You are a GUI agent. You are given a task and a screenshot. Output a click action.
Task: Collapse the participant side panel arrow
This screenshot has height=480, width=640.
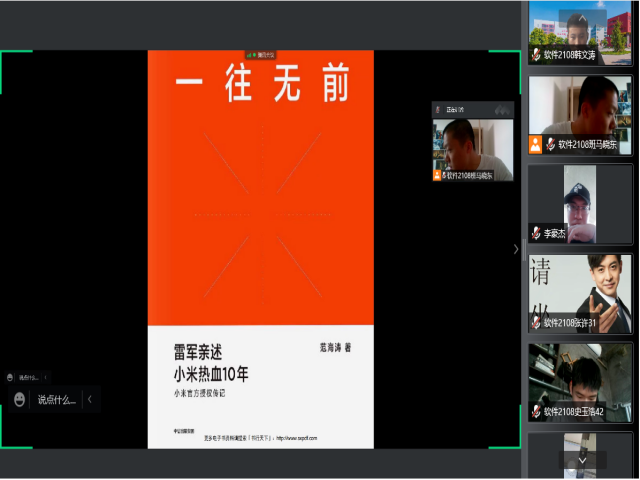(516, 249)
